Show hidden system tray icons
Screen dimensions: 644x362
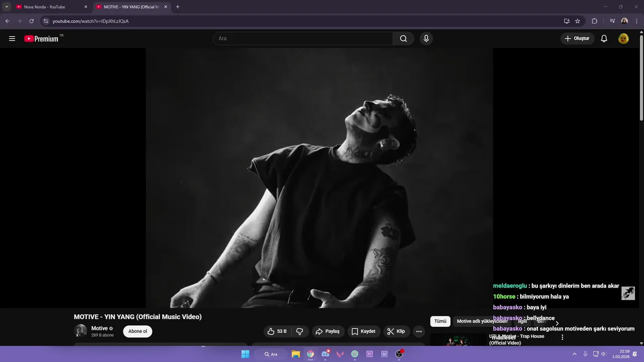click(575, 354)
